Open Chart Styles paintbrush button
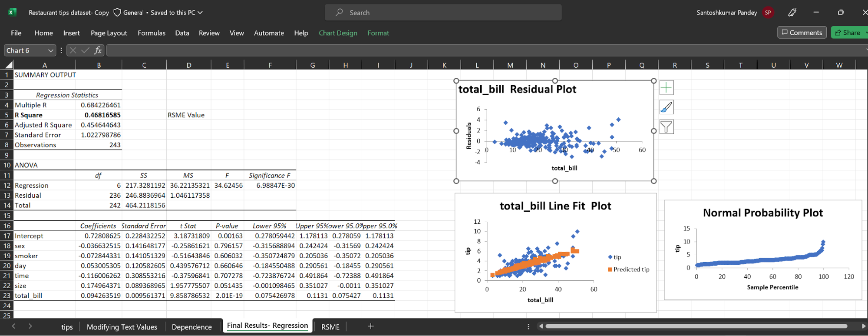The image size is (868, 336). click(x=666, y=107)
